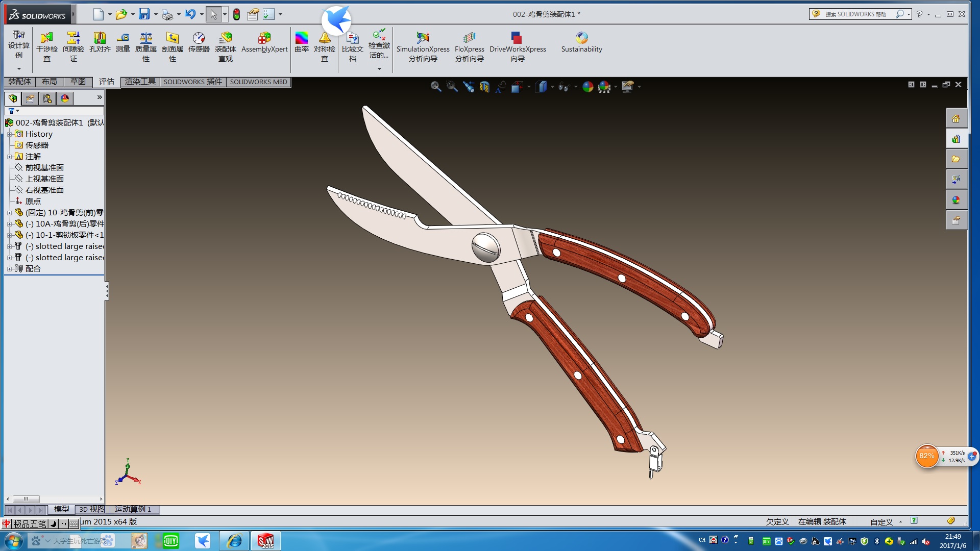Click the Previous View icon in view toolbar

click(x=468, y=87)
